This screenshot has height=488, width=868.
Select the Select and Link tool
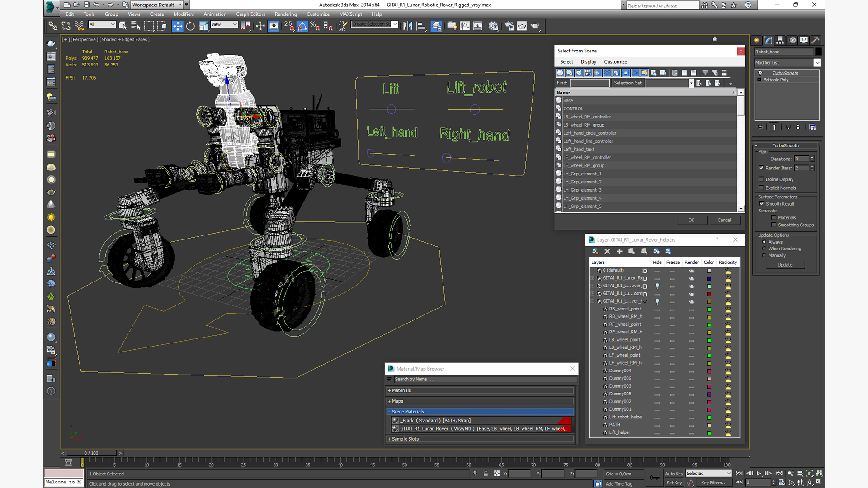point(53,26)
